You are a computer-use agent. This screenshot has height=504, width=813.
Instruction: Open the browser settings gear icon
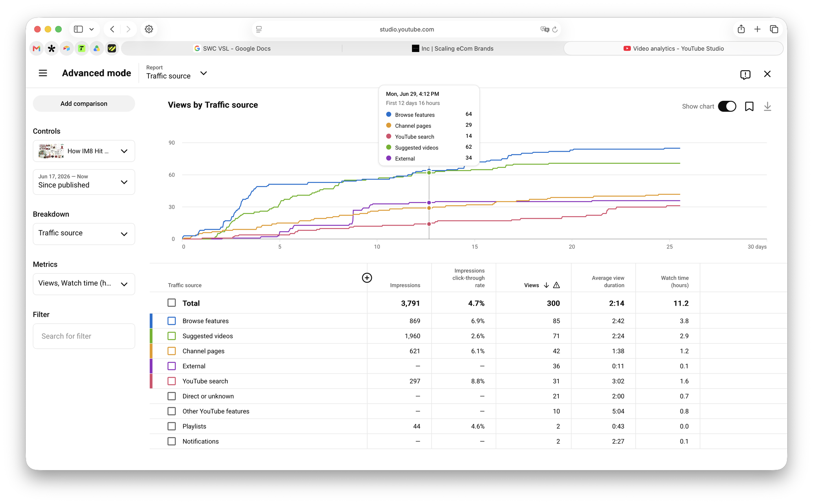coord(149,29)
